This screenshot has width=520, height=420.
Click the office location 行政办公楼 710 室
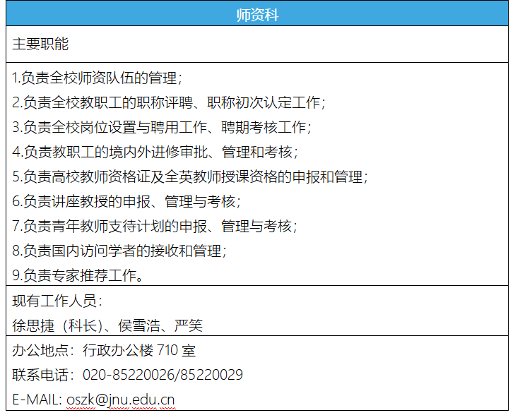pos(138,350)
